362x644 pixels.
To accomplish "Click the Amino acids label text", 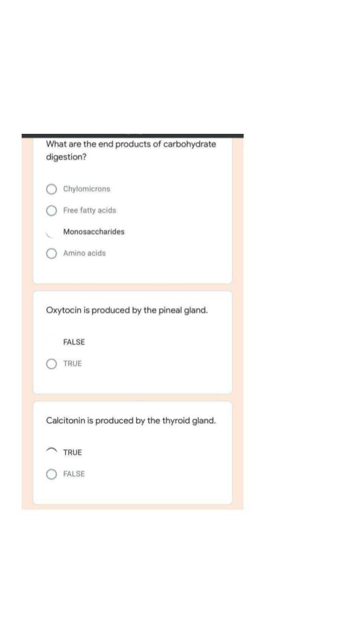I will [84, 253].
